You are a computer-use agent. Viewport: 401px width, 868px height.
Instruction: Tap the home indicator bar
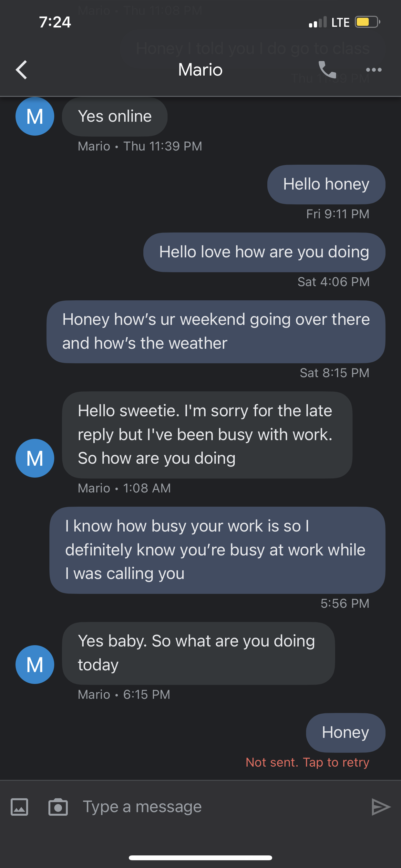(200, 858)
